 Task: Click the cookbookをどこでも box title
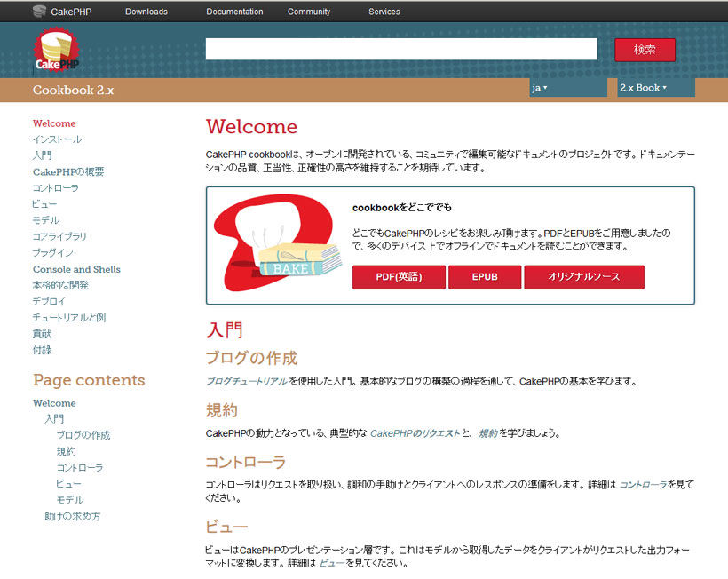402,208
